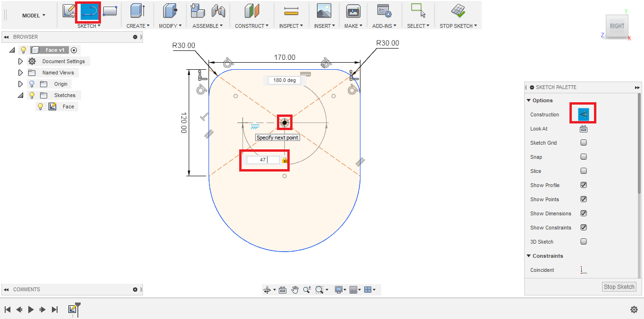644x319 pixels.
Task: Toggle visibility bulb of Origin folder
Action: [x=32, y=84]
